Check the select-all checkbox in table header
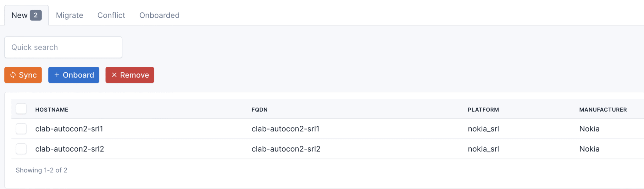Screen dimensions: 644x189 [21, 109]
